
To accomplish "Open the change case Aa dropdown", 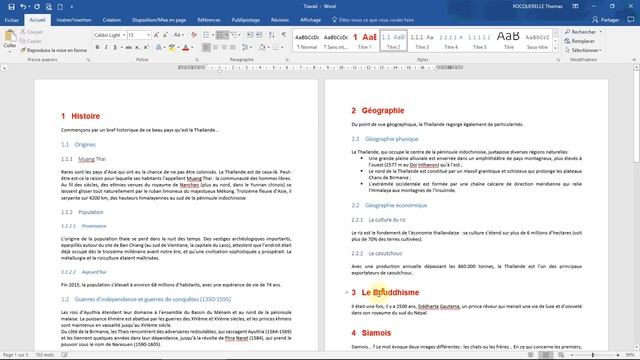I will click(x=178, y=35).
